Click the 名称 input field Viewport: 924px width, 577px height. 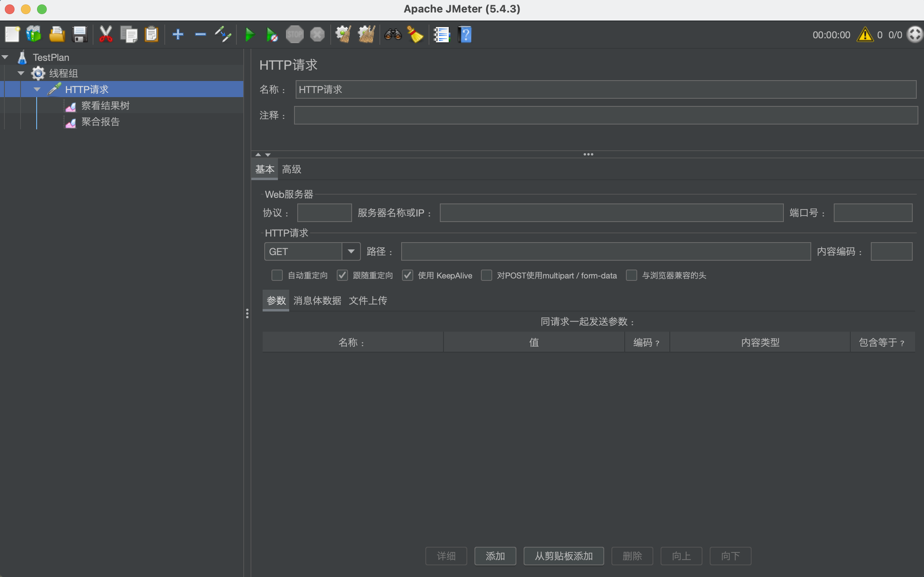(x=606, y=89)
